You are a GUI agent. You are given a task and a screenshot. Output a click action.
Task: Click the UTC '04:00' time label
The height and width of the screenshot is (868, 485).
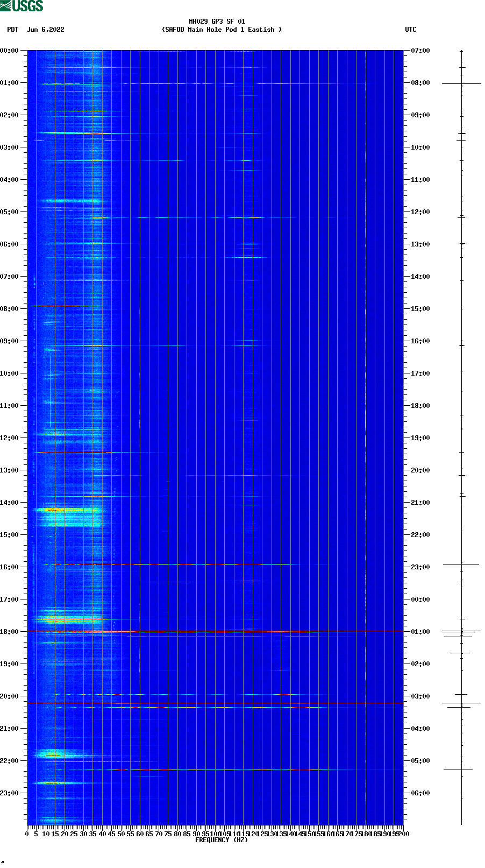pyautogui.click(x=420, y=729)
